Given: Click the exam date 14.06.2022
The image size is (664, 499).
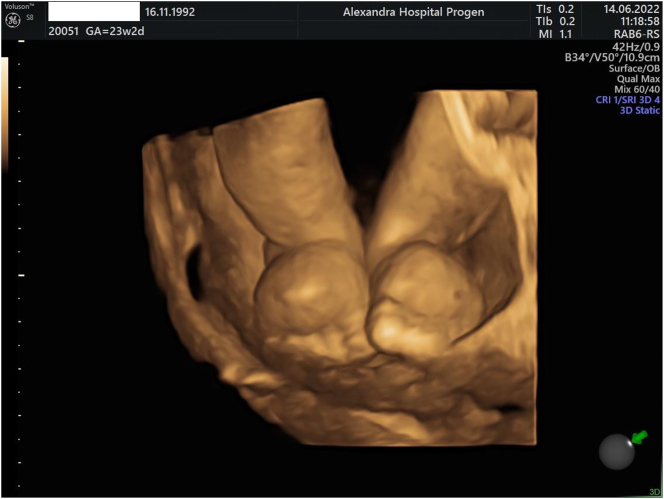Looking at the screenshot, I should tap(630, 8).
